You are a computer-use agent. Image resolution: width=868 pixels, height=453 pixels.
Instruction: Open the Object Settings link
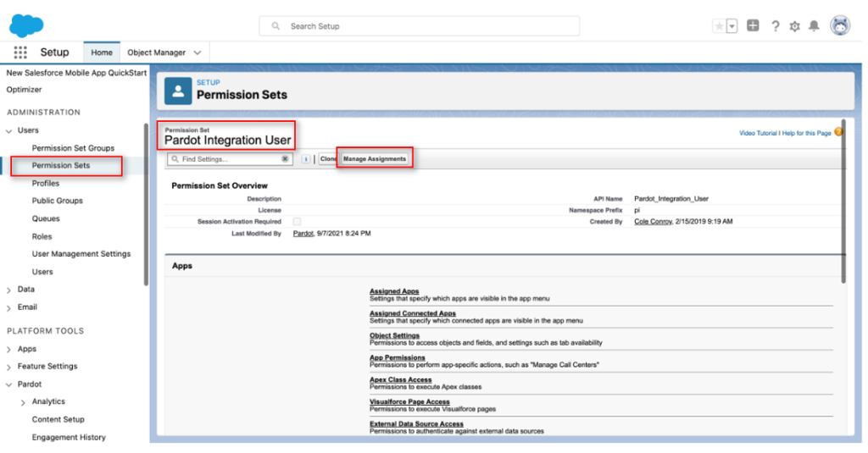(x=394, y=335)
